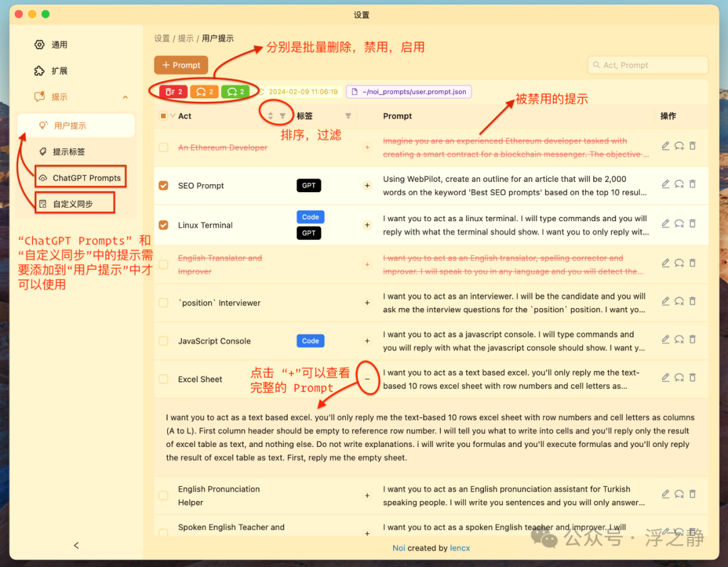The width and height of the screenshot is (728, 567).
Task: Focus the Act, Prompt search field
Action: (x=648, y=65)
